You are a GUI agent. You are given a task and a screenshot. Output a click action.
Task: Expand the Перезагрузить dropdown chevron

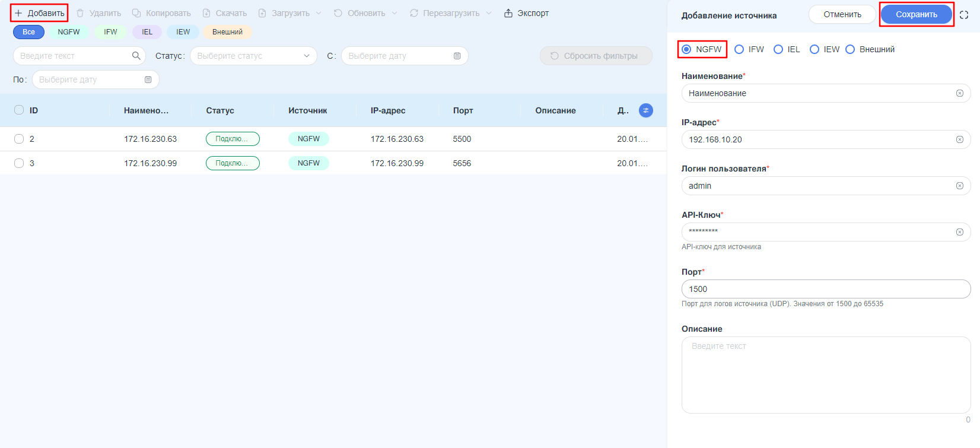pyautogui.click(x=489, y=13)
